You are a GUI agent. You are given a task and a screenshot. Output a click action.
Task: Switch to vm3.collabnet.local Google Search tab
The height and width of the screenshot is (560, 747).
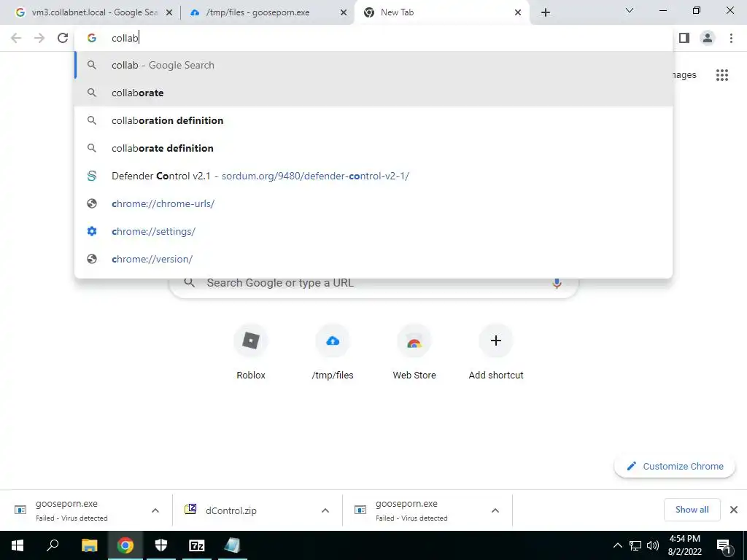click(94, 12)
